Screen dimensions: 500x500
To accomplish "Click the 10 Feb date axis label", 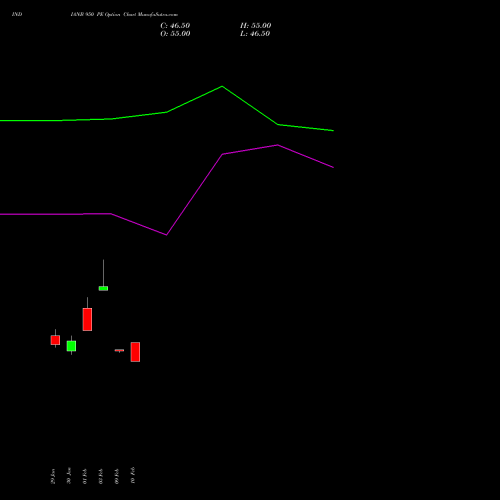I will point(133,475).
